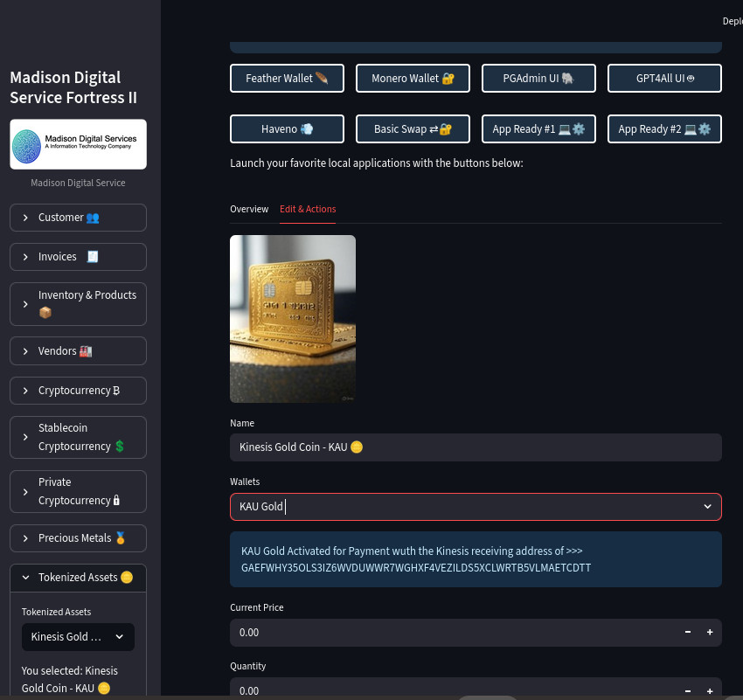Expand the Customer sidebar section
This screenshot has width=743, height=700.
point(78,218)
